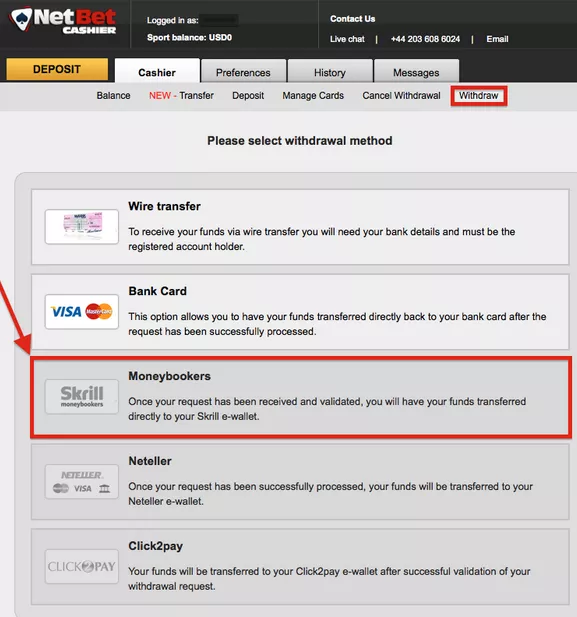This screenshot has height=617, width=577.
Task: Choose the Bank Card heading
Action: point(157,291)
